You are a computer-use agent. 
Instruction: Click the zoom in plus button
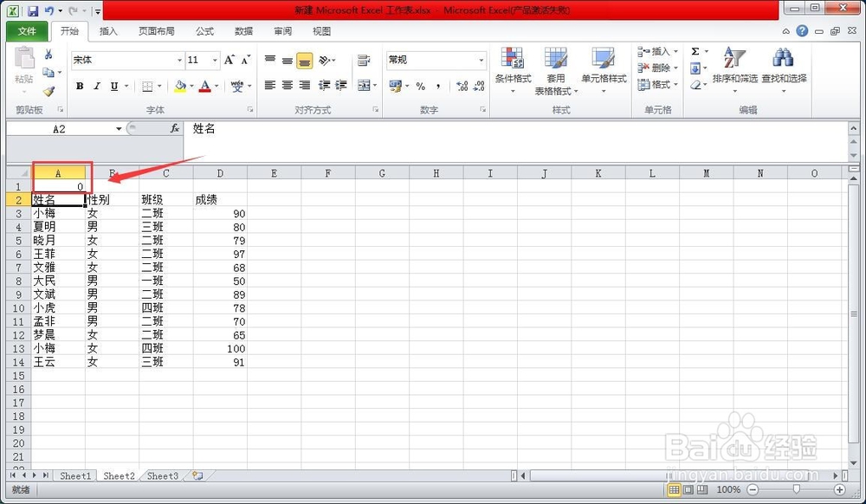pyautogui.click(x=839, y=489)
